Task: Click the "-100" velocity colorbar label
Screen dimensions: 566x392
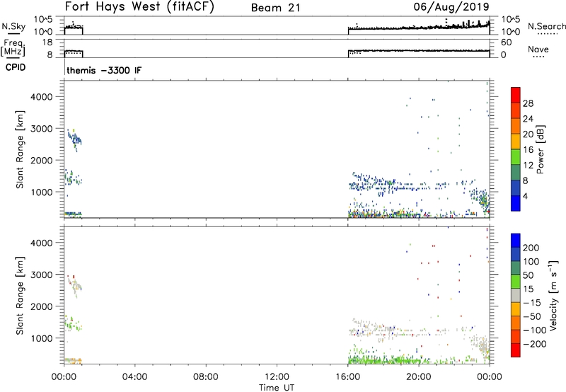Action: coord(534,330)
